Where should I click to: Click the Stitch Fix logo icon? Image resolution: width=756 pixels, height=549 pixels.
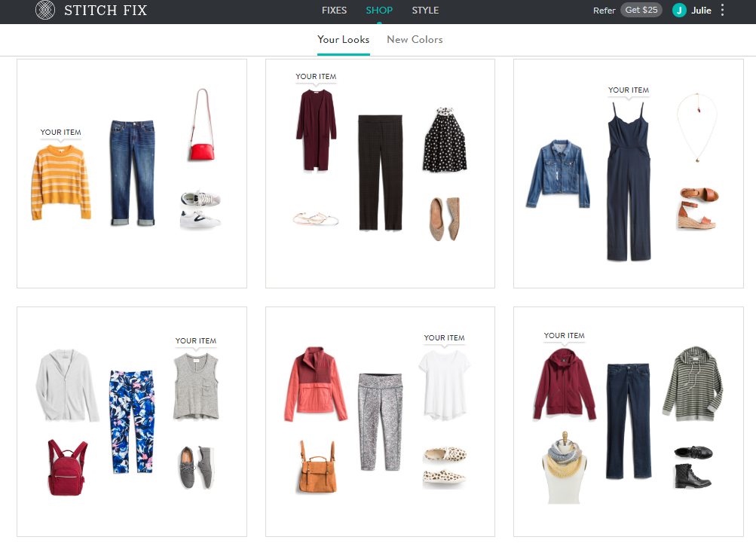[x=45, y=11]
